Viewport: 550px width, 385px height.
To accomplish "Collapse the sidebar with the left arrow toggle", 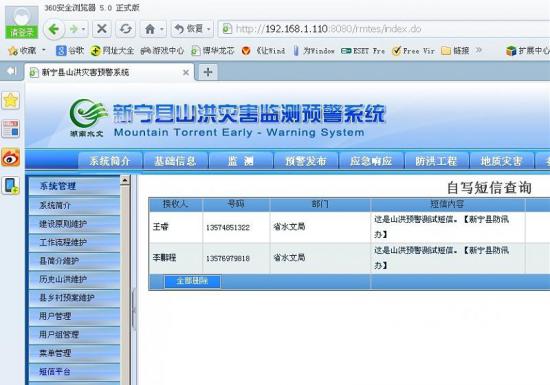I will tap(11, 71).
